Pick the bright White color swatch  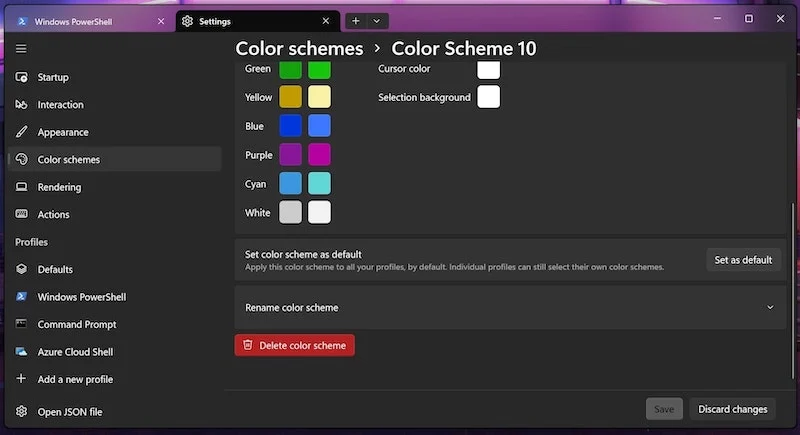pyautogui.click(x=319, y=213)
